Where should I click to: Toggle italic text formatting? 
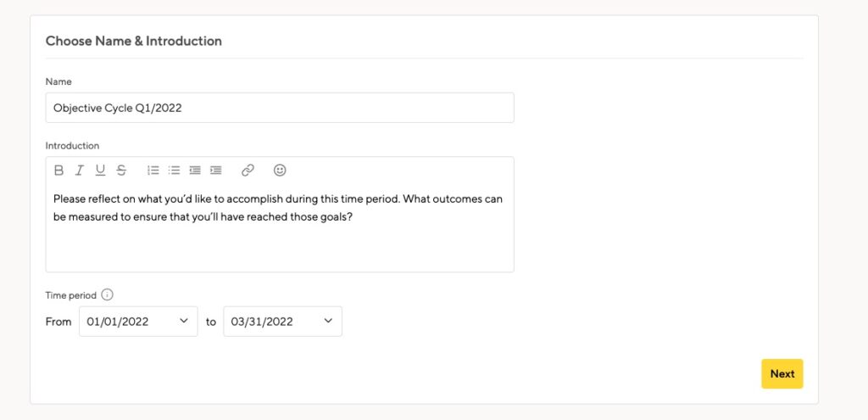pyautogui.click(x=79, y=171)
